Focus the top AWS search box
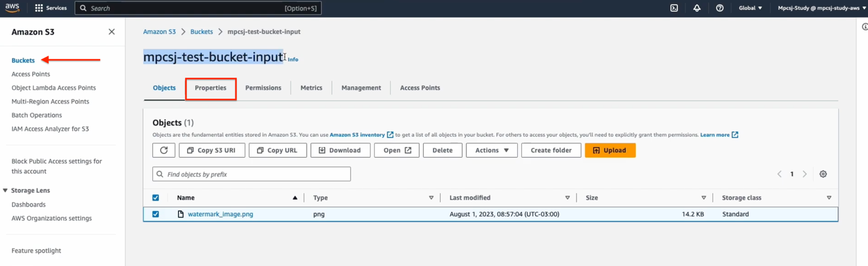This screenshot has width=868, height=266. tap(198, 8)
